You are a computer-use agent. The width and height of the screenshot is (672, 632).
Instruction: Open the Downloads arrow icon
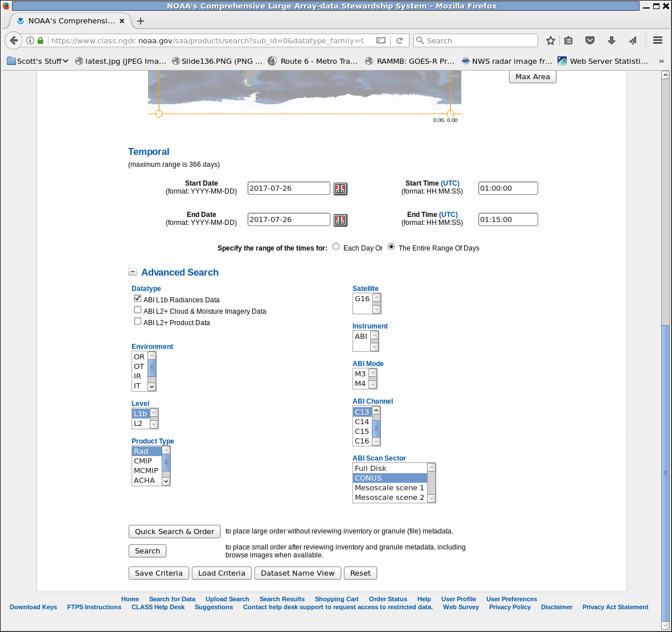[x=612, y=40]
